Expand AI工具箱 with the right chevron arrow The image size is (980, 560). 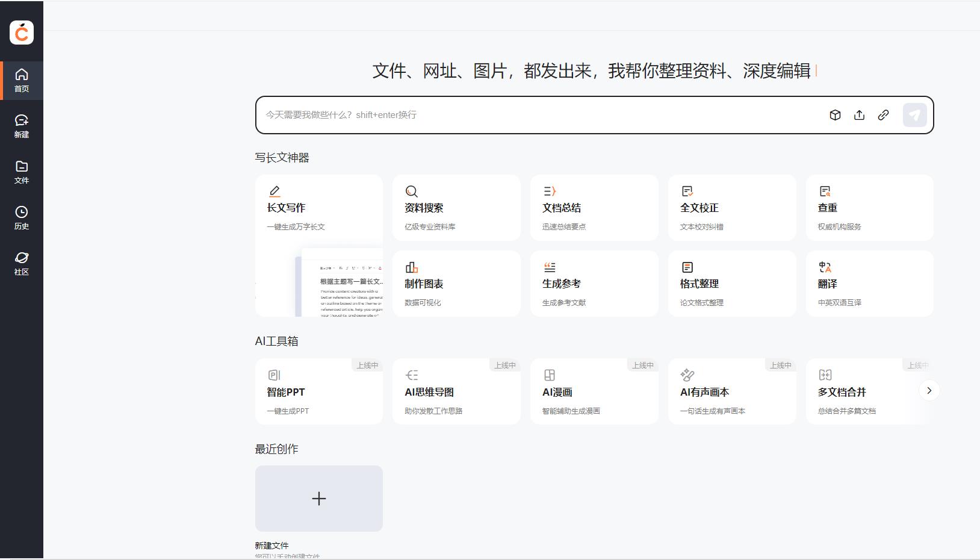(x=929, y=391)
